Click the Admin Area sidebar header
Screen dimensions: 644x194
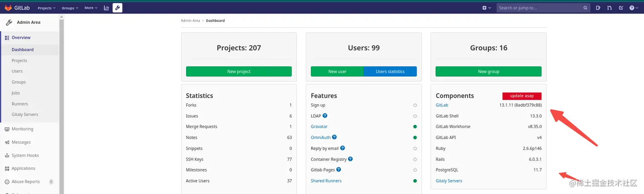click(30, 22)
